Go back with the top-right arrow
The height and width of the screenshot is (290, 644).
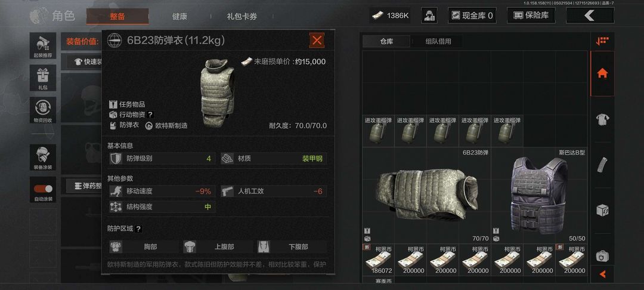point(590,16)
